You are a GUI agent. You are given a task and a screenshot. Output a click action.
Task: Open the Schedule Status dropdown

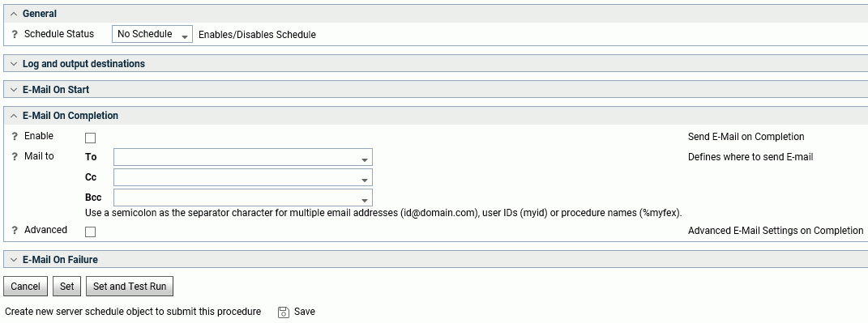[x=152, y=34]
